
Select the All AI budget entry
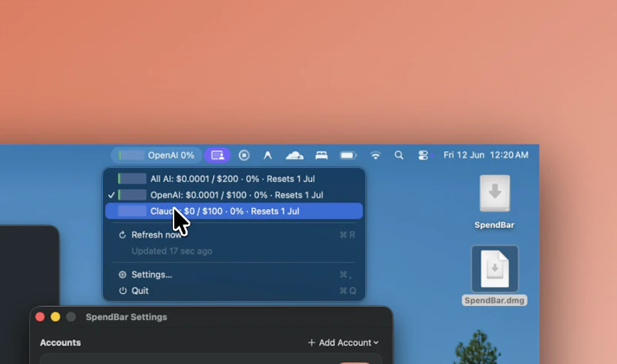[x=234, y=179]
